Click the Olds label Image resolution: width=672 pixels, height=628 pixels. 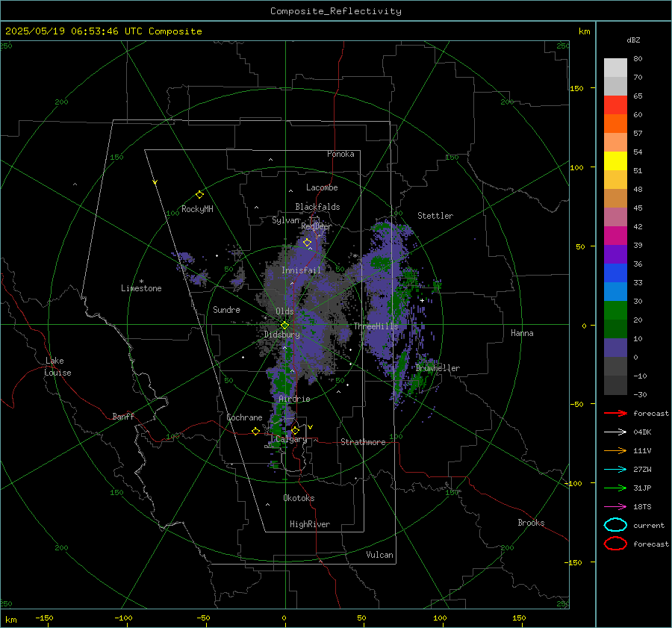tap(284, 311)
